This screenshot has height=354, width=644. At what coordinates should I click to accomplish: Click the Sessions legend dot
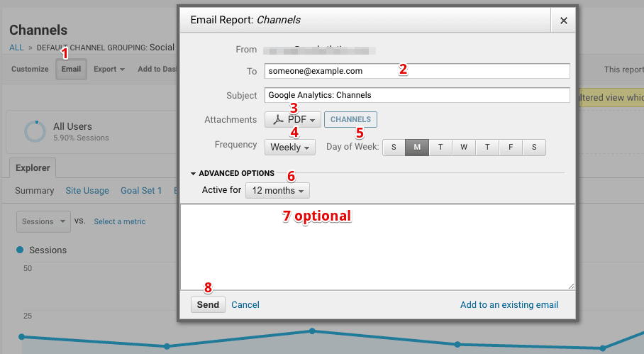point(20,250)
